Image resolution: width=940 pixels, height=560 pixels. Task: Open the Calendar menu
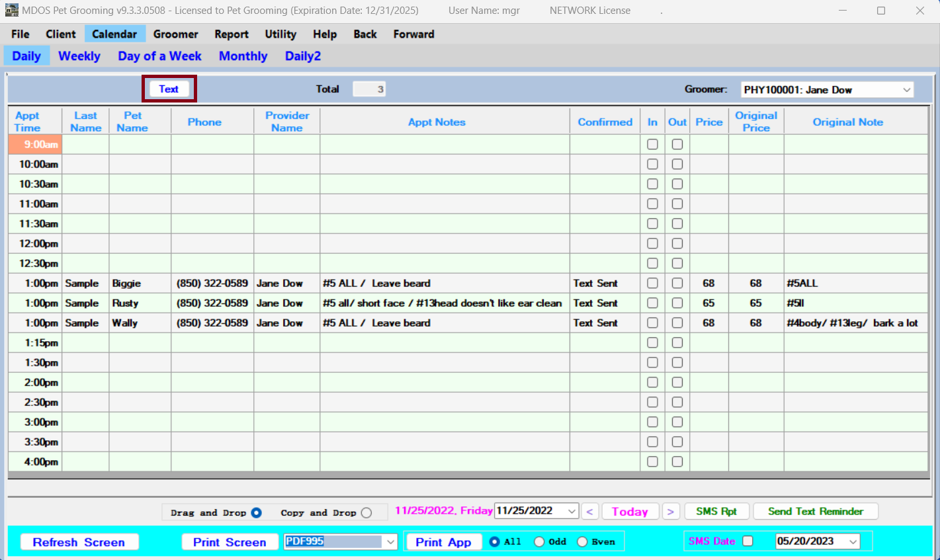(114, 34)
